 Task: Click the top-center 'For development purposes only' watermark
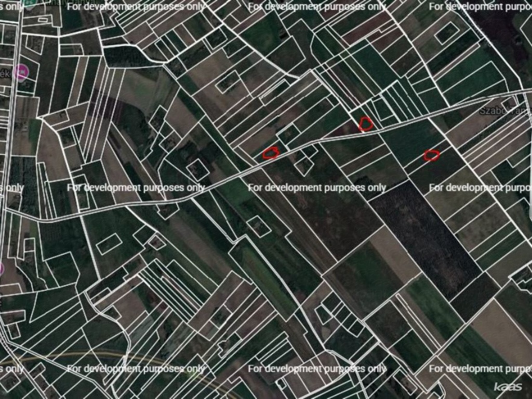coord(317,7)
